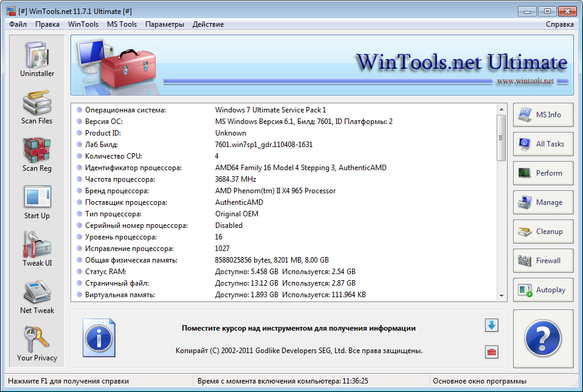Select the Виртуальная память row
Screen dimensions: 583x392
[285, 295]
